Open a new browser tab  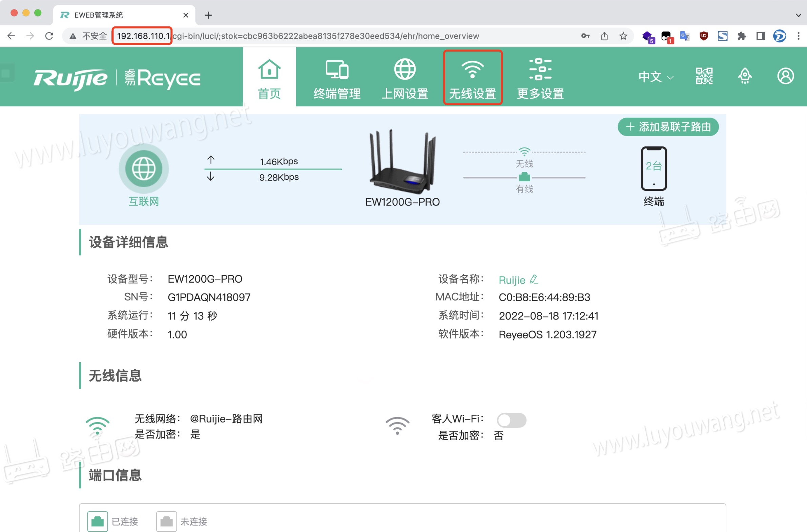pos(208,15)
